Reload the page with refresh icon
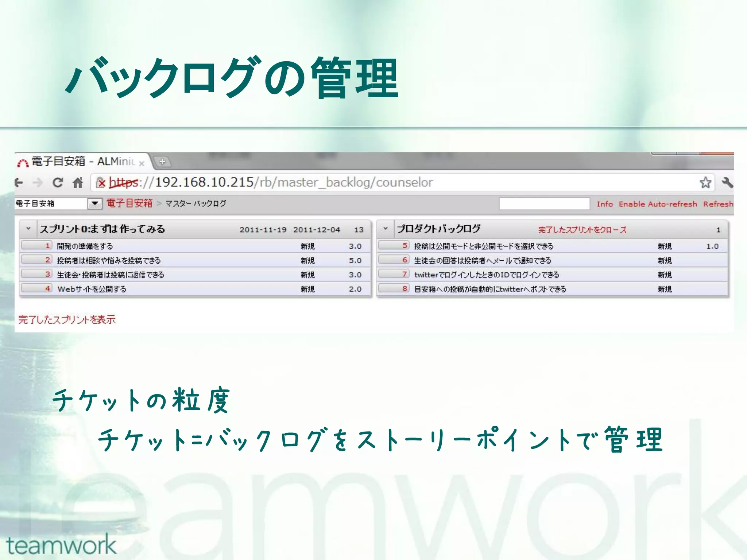The height and width of the screenshot is (560, 747). [x=58, y=182]
